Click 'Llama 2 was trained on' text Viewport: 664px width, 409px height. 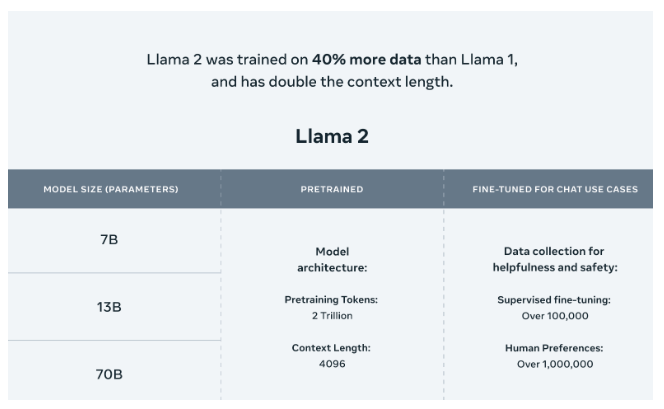tap(227, 60)
